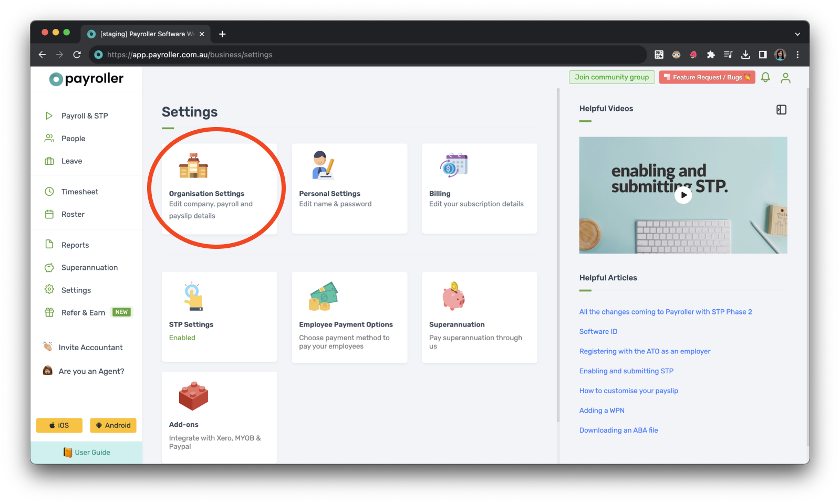Viewport: 840px width, 504px height.
Task: Click the Personal Settings person icon
Action: 323,165
